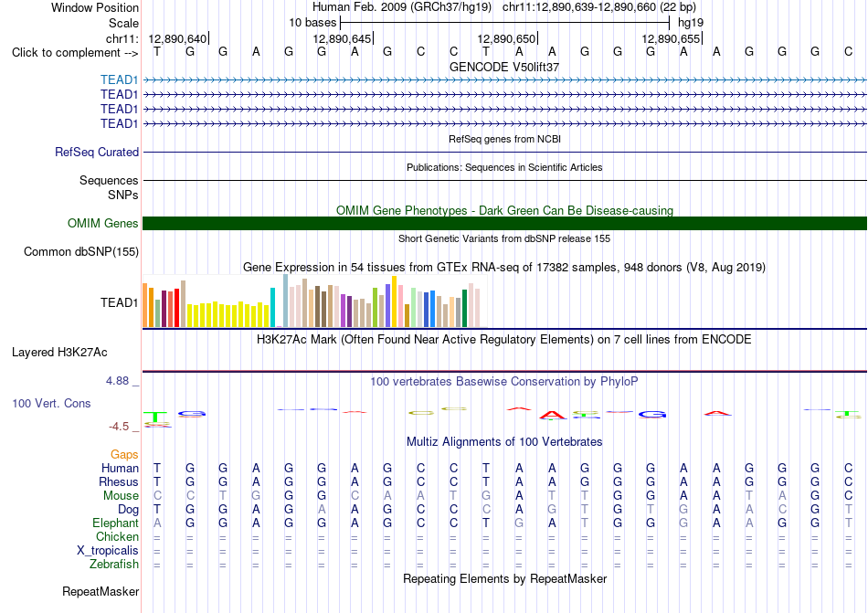Click the OMIM Genes dark green bar
Image resolution: width=868 pixels, height=613 pixels.
tap(504, 223)
